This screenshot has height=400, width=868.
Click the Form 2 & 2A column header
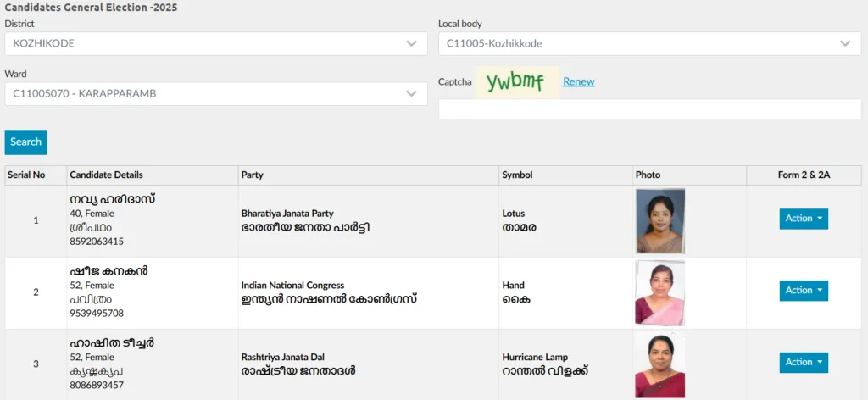(804, 175)
